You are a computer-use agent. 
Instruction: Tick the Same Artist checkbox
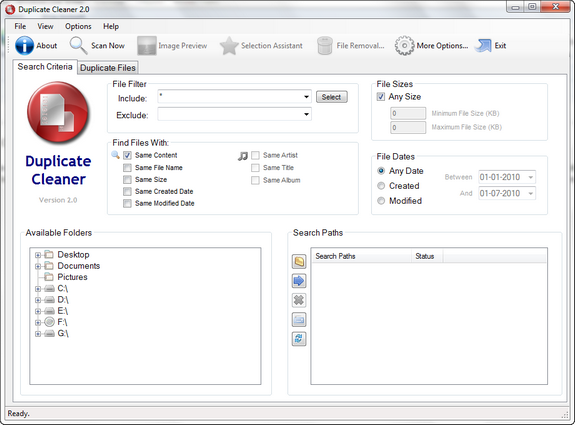pos(255,155)
